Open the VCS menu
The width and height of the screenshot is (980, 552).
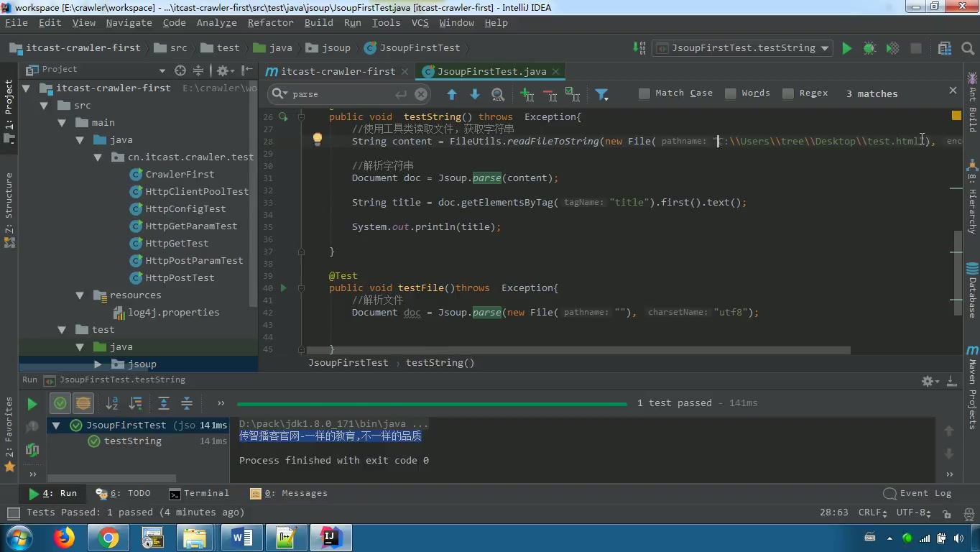tap(420, 23)
